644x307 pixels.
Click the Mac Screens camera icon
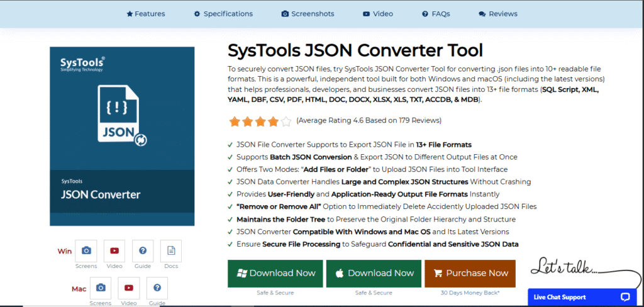pos(101,287)
